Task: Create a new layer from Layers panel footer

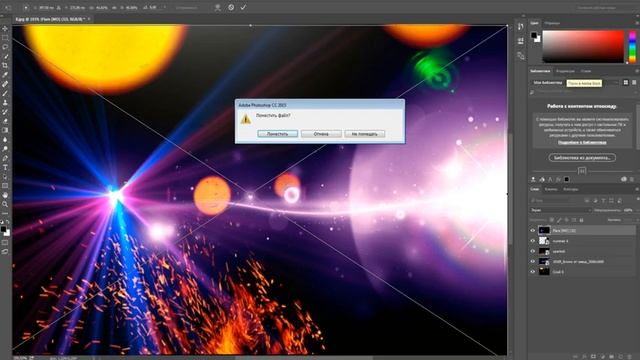Action: coord(621,356)
